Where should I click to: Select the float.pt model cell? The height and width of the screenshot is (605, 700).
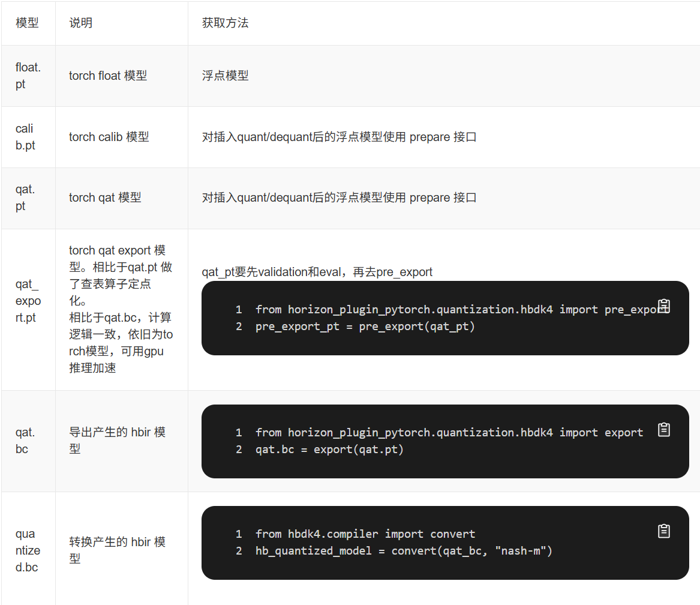pyautogui.click(x=28, y=76)
